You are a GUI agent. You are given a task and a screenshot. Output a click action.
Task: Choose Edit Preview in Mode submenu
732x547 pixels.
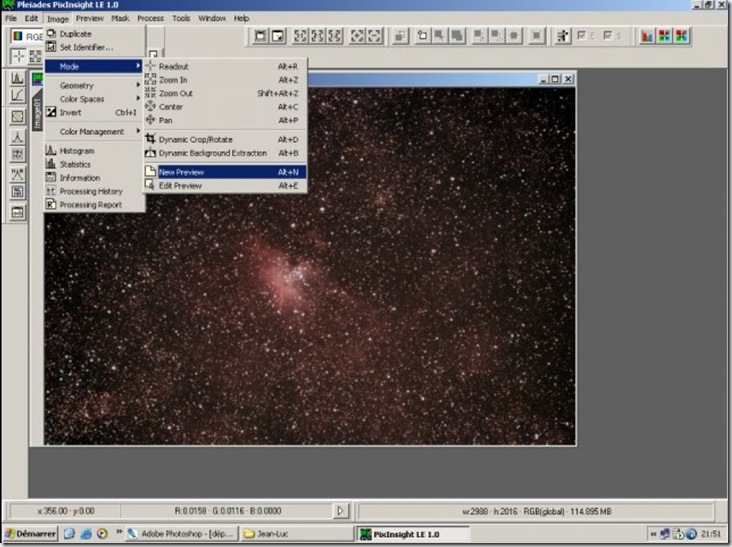click(x=225, y=186)
